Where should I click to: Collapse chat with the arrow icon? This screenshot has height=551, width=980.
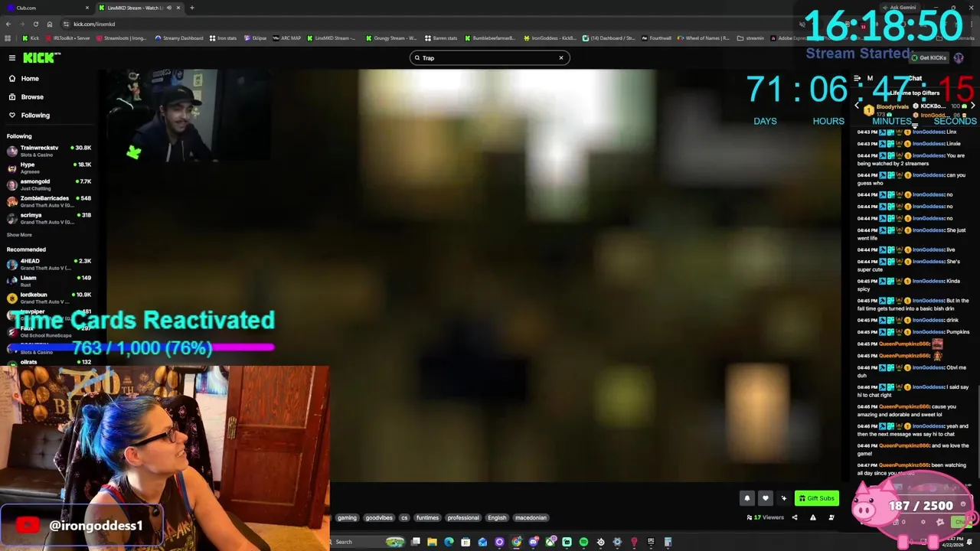(857, 78)
